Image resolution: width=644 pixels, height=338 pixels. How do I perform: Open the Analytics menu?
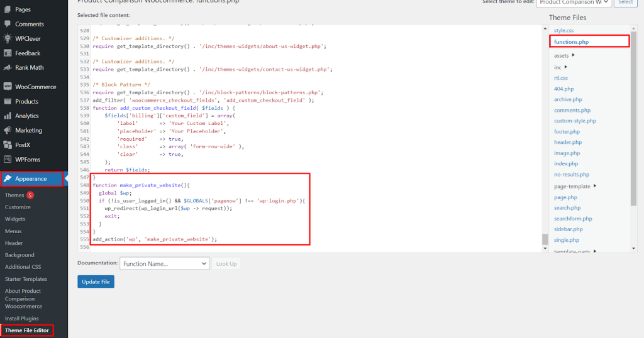click(x=26, y=116)
